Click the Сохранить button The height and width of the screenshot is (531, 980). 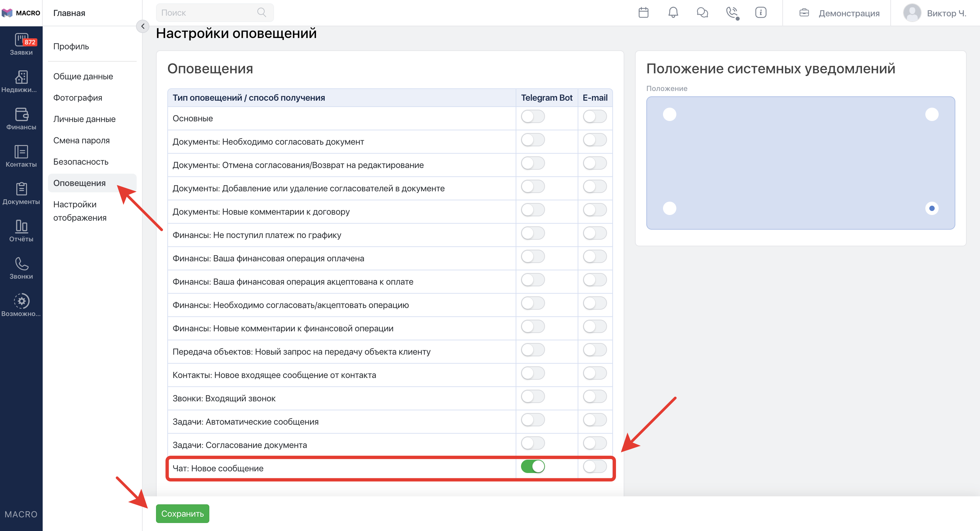(x=182, y=514)
